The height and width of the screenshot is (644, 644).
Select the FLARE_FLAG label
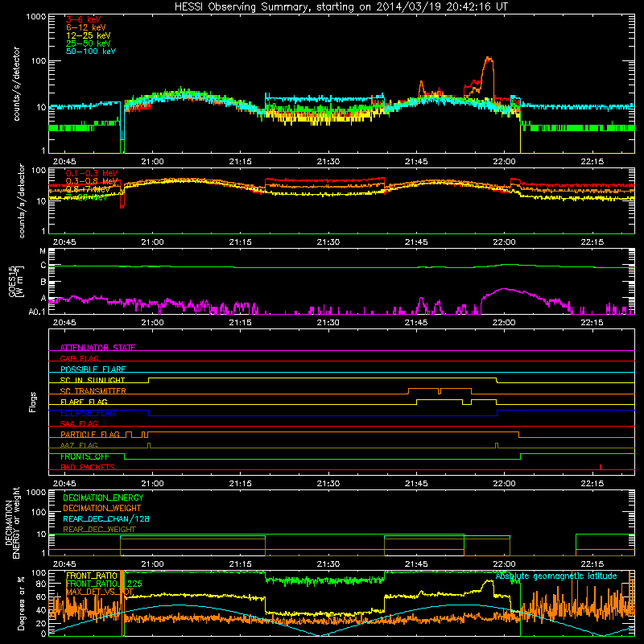tap(84, 402)
